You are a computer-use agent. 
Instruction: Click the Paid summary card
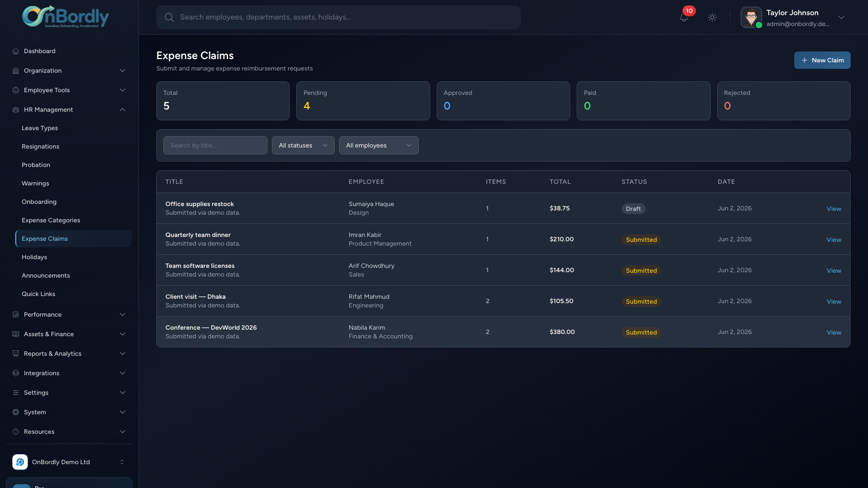pos(643,101)
